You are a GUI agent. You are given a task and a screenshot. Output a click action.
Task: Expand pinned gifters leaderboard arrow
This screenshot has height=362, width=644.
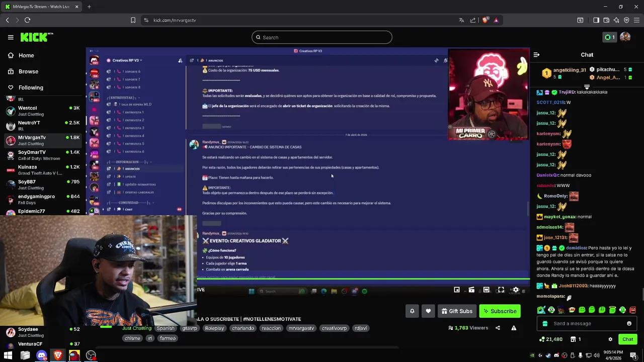(587, 87)
